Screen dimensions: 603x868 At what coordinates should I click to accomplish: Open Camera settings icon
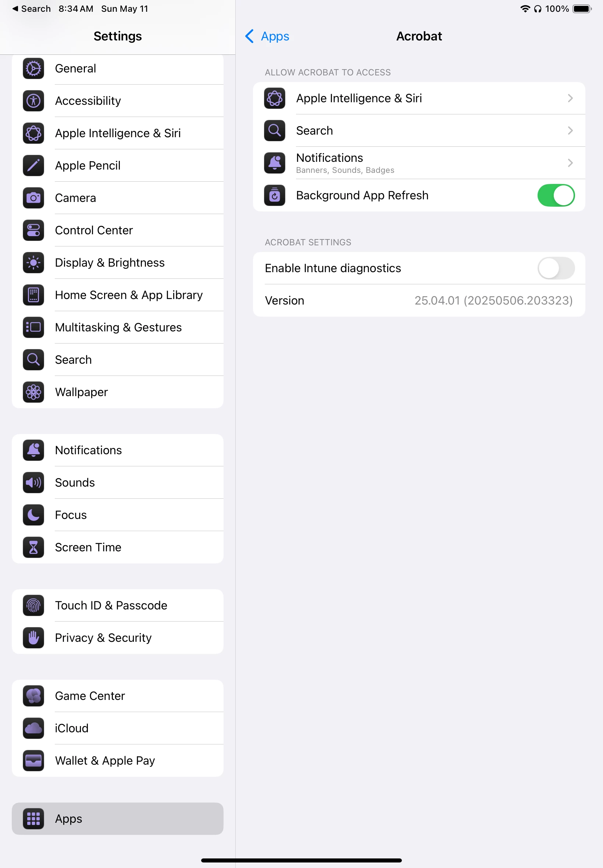33,198
